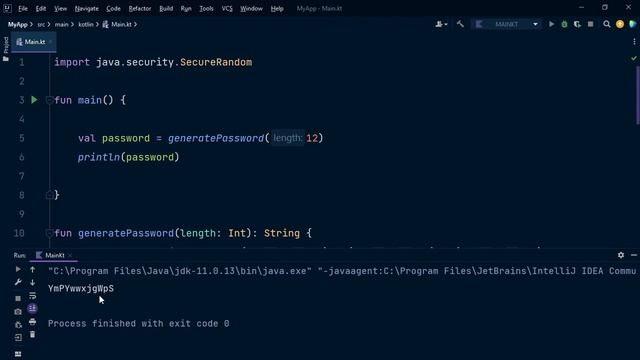The height and width of the screenshot is (360, 640).
Task: Click the green Debug bug icon
Action: pos(564,24)
